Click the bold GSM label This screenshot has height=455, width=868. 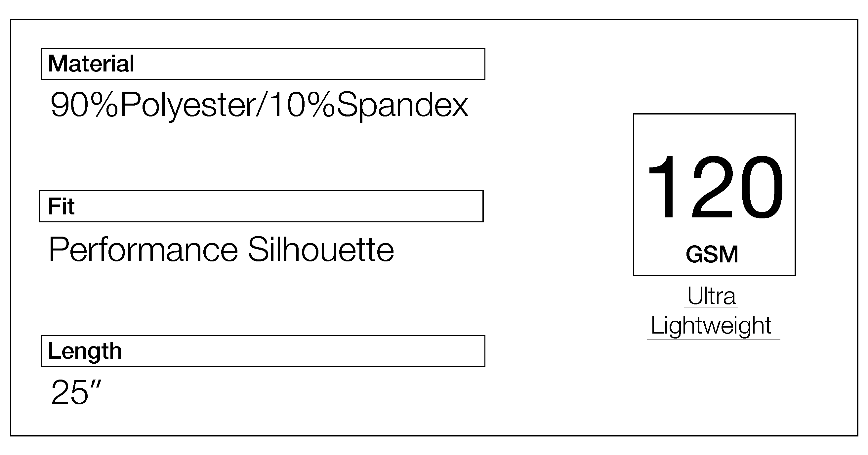coord(712,254)
